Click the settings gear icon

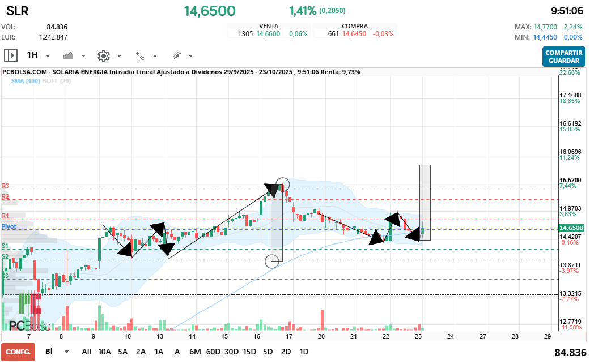(103, 55)
